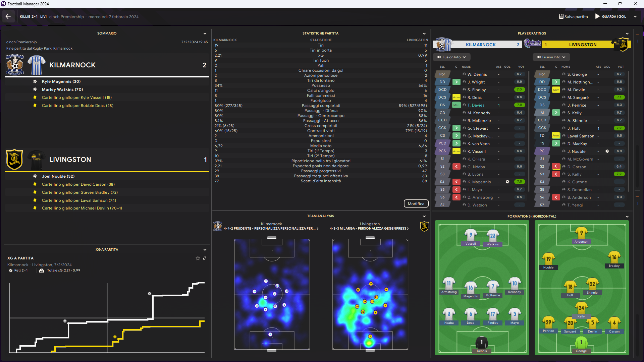644x362 pixels.
Task: Favorite the XG A PARTITA chart star
Action: 198,258
